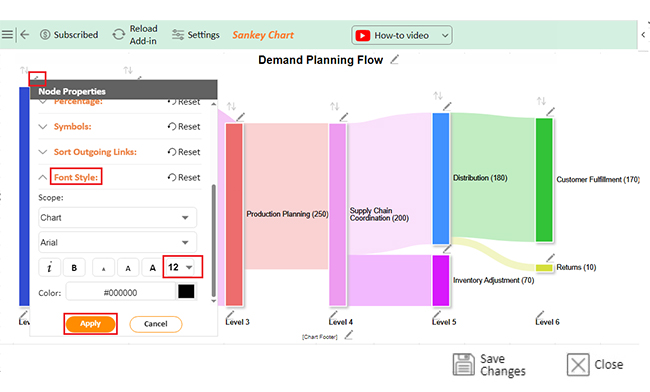This screenshot has width=650, height=392.
Task: Collapse the side pane arrow at top right
Action: [643, 35]
